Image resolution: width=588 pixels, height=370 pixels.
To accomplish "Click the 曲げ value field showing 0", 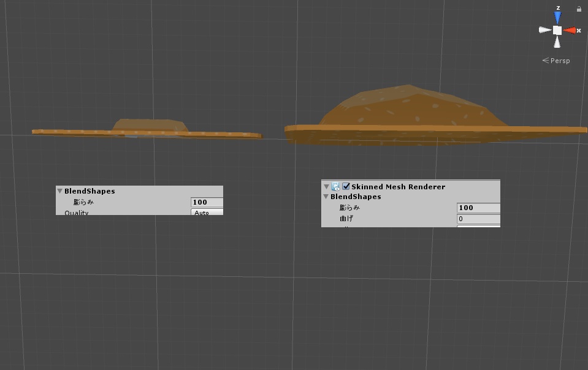I will click(x=478, y=219).
